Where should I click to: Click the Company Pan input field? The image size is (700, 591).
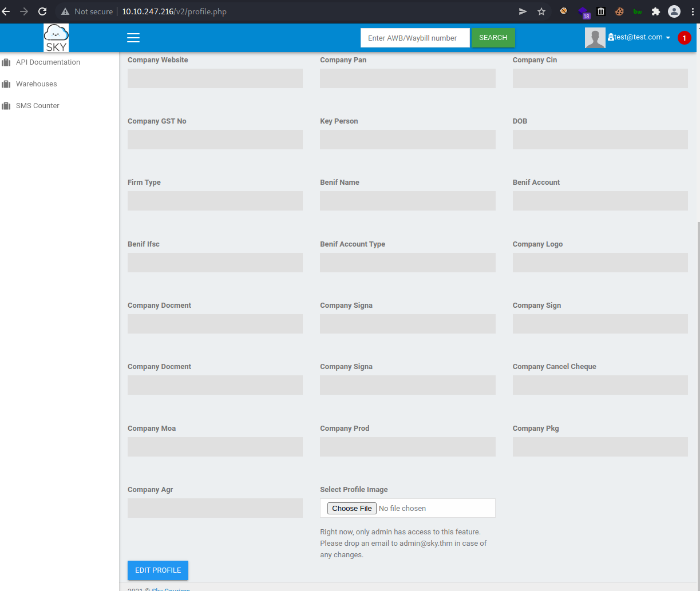408,78
